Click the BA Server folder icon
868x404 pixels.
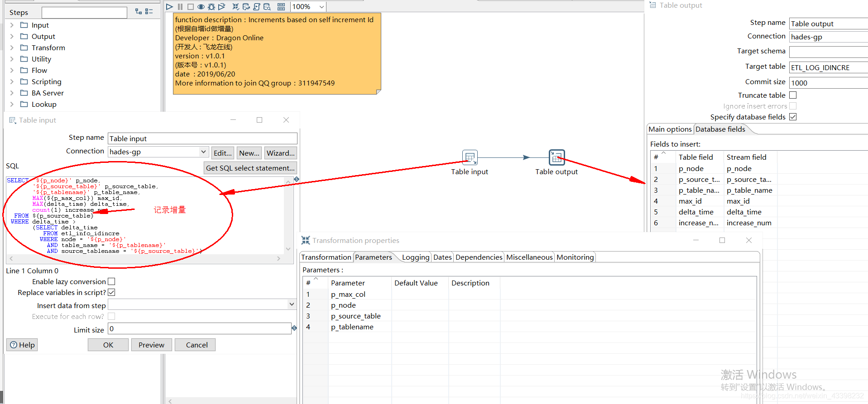tap(24, 93)
